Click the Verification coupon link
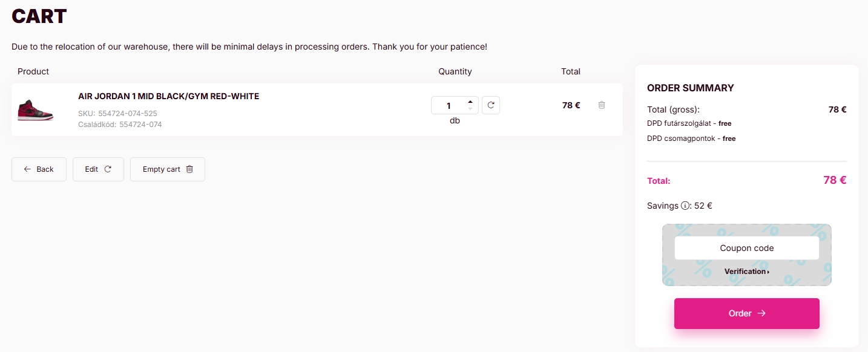The width and height of the screenshot is (868, 352). tap(746, 272)
